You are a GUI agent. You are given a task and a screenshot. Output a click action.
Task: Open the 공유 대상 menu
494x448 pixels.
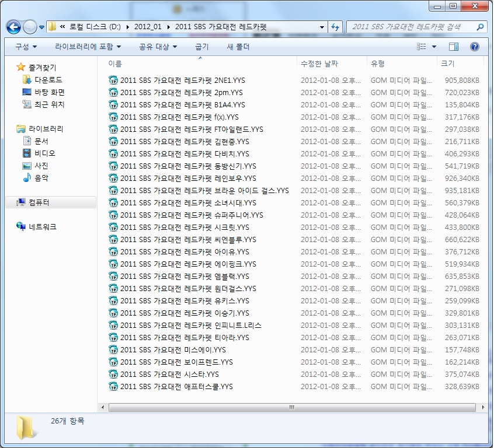coord(158,47)
